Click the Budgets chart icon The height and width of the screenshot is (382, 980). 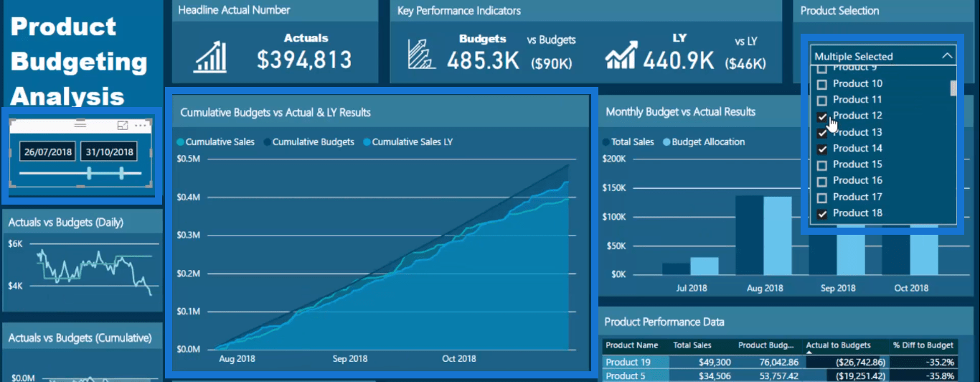click(422, 54)
